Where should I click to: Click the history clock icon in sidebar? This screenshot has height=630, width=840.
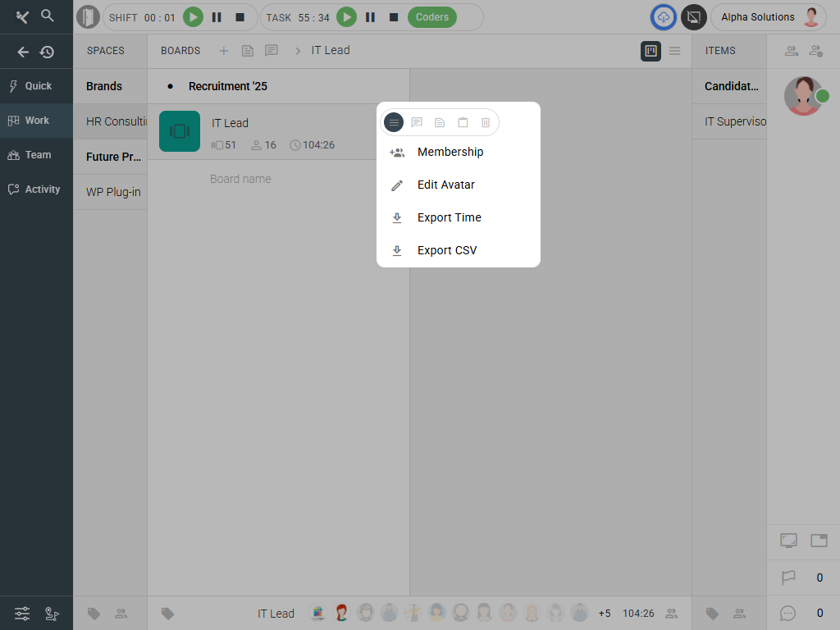tap(48, 52)
